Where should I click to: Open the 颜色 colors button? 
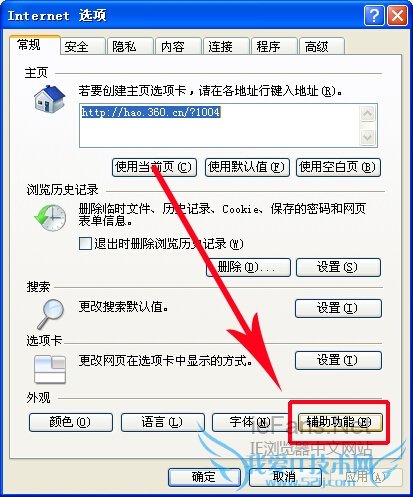point(71,422)
